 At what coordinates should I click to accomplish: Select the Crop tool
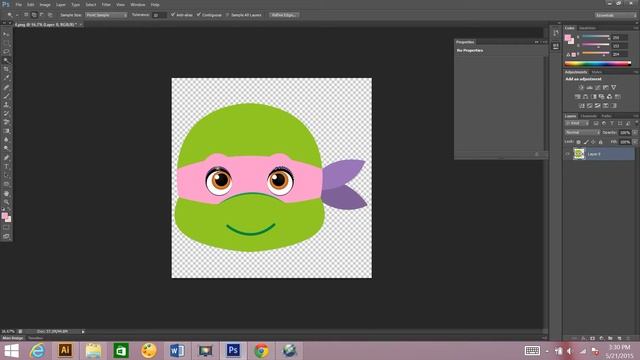pyautogui.click(x=6, y=69)
